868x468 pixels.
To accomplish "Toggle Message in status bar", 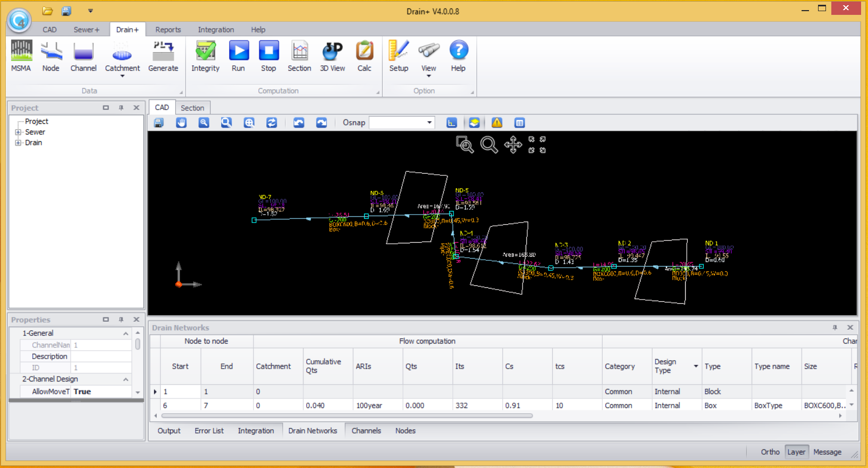I will pyautogui.click(x=828, y=452).
